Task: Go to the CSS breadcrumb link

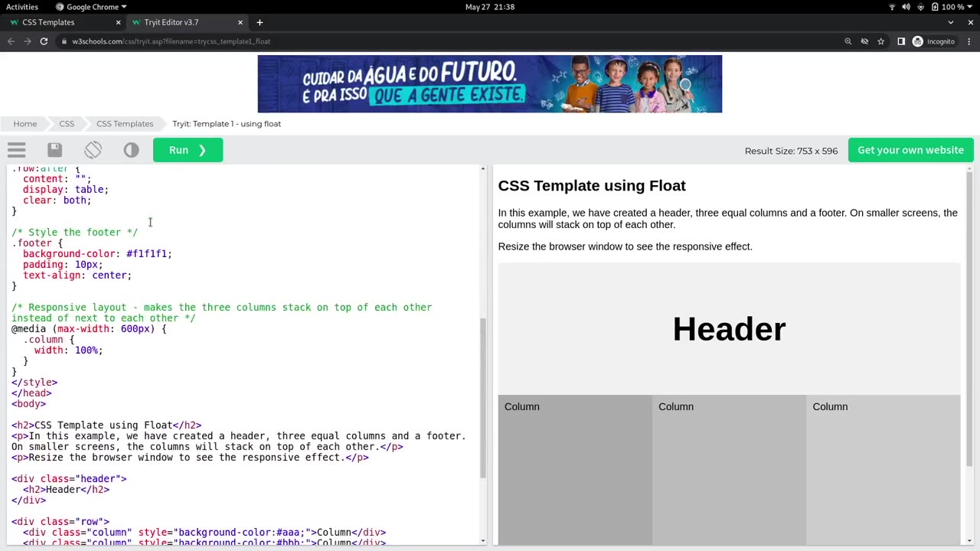Action: 67,123
